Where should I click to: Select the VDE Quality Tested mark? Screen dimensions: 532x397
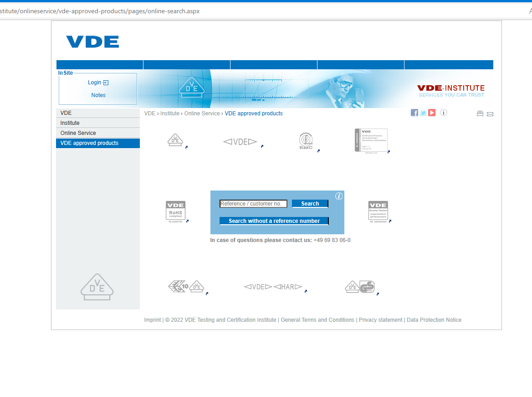pyautogui.click(x=378, y=211)
